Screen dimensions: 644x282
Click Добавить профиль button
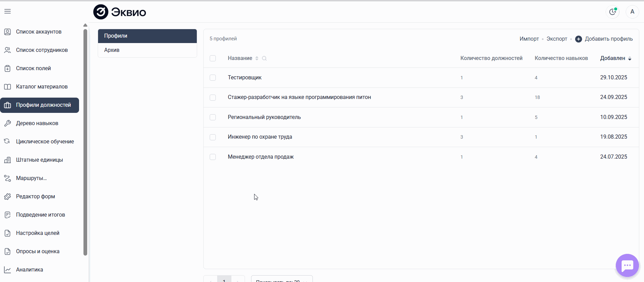coord(604,39)
